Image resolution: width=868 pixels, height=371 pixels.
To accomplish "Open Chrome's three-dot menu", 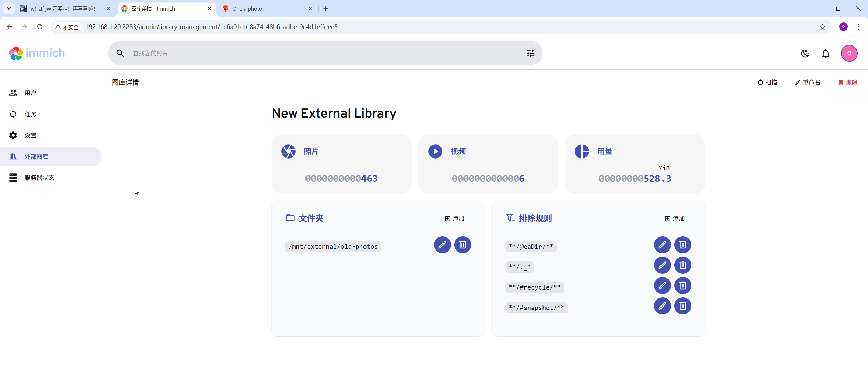I will 859,27.
